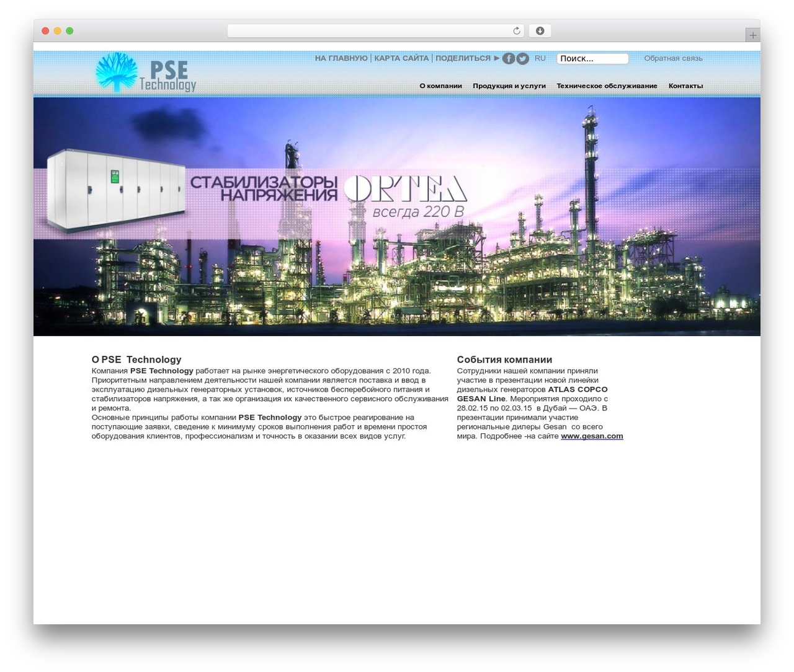Click the browser download icon button
794x672 pixels.
click(x=540, y=31)
